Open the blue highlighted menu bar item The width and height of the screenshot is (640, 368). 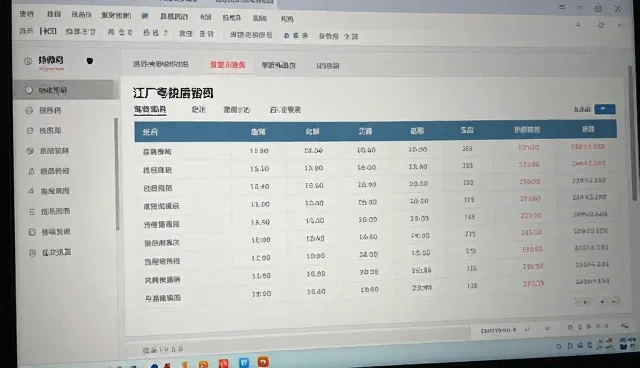click(x=145, y=16)
